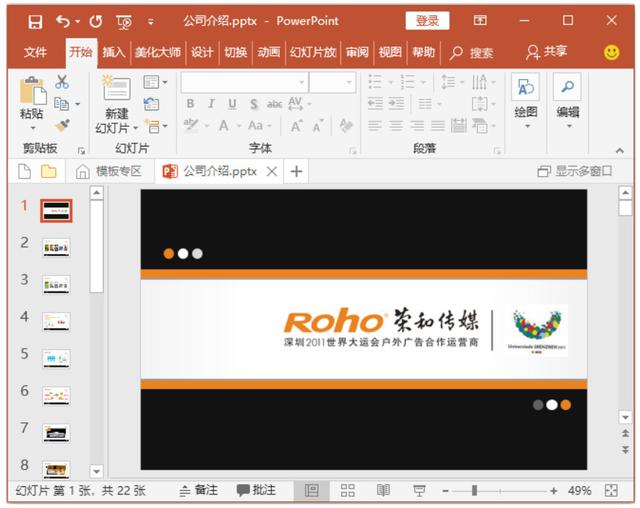The image size is (640, 508).
Task: Click the 粘贴 paste icon
Action: click(x=33, y=90)
